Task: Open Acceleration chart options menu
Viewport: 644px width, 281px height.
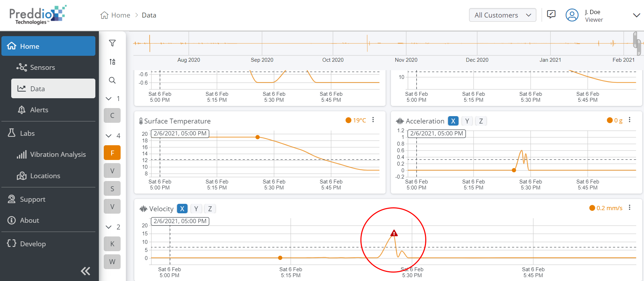Action: [x=630, y=120]
